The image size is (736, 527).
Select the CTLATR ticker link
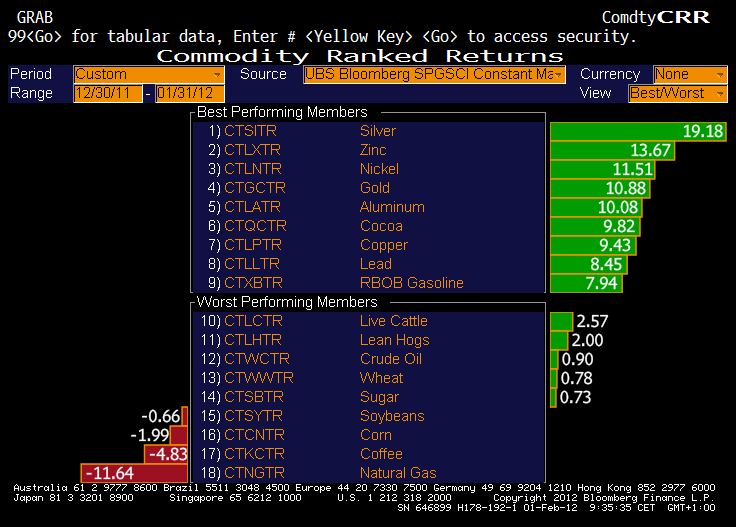(x=252, y=207)
